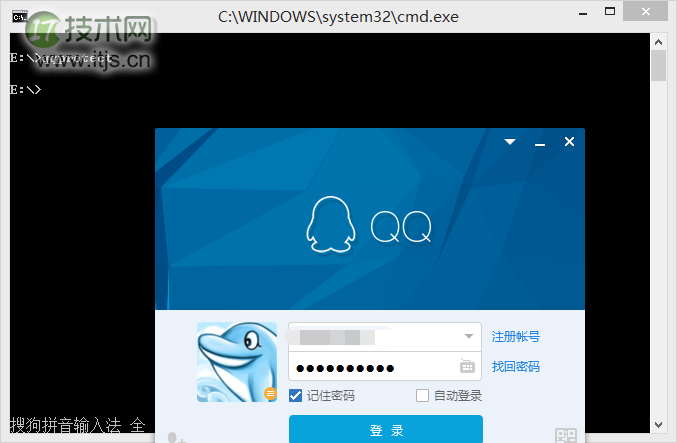Open the 注册帐号 link

tap(516, 336)
